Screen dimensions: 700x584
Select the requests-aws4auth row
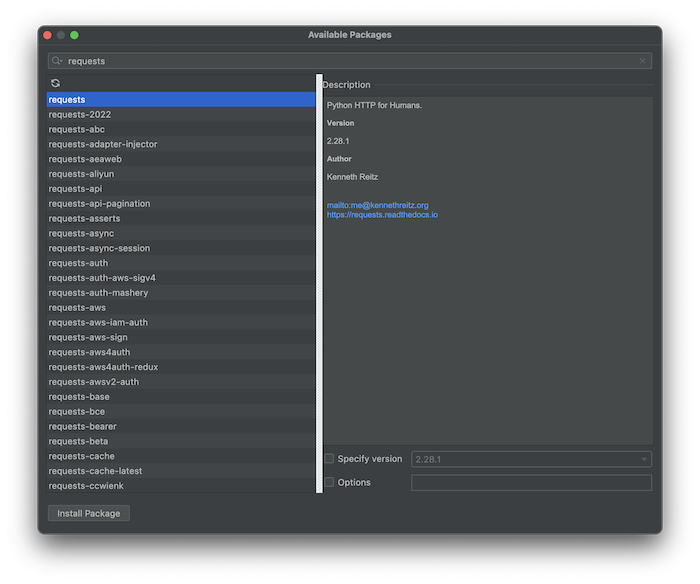point(181,352)
